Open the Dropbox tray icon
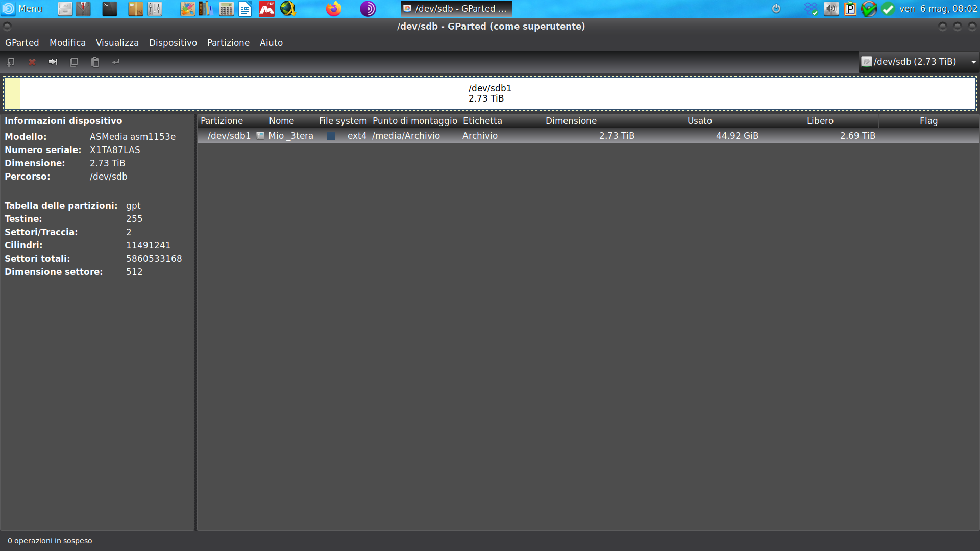 [x=811, y=9]
